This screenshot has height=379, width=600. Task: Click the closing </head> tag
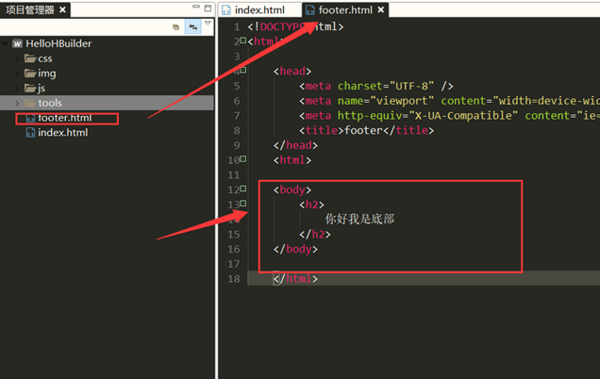click(x=295, y=145)
